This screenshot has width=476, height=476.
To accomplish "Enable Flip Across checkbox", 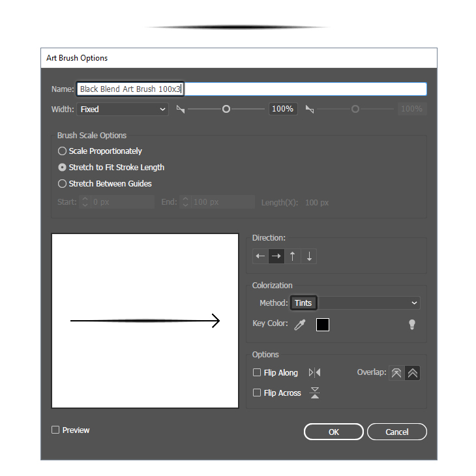I will click(257, 393).
